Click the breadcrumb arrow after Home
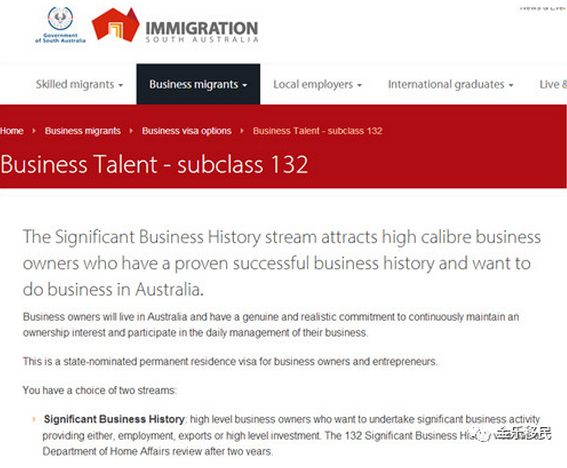Screen dimensions: 567x468 point(34,131)
